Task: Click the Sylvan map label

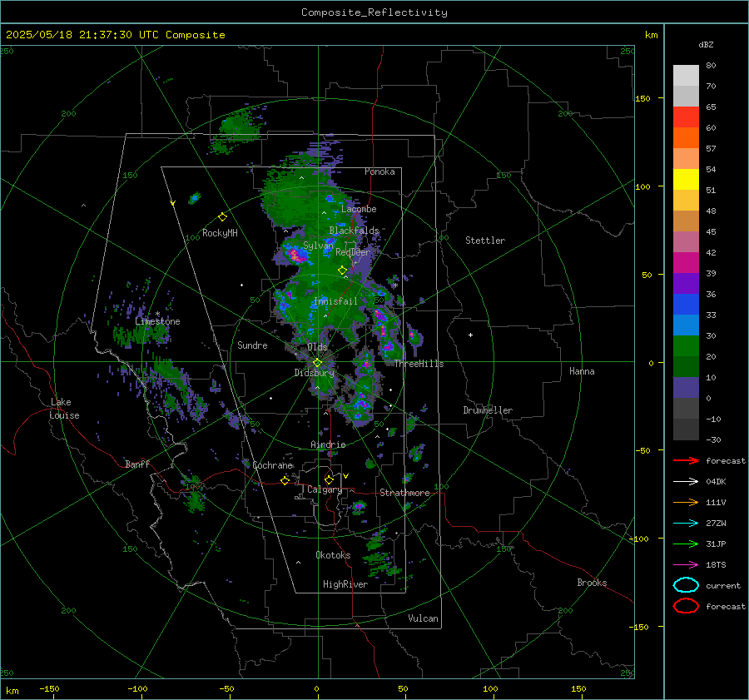Action: (x=318, y=246)
